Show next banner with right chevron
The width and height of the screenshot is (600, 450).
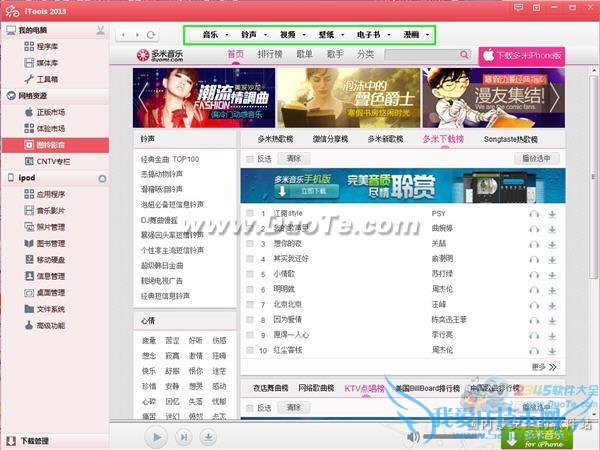coord(555,98)
